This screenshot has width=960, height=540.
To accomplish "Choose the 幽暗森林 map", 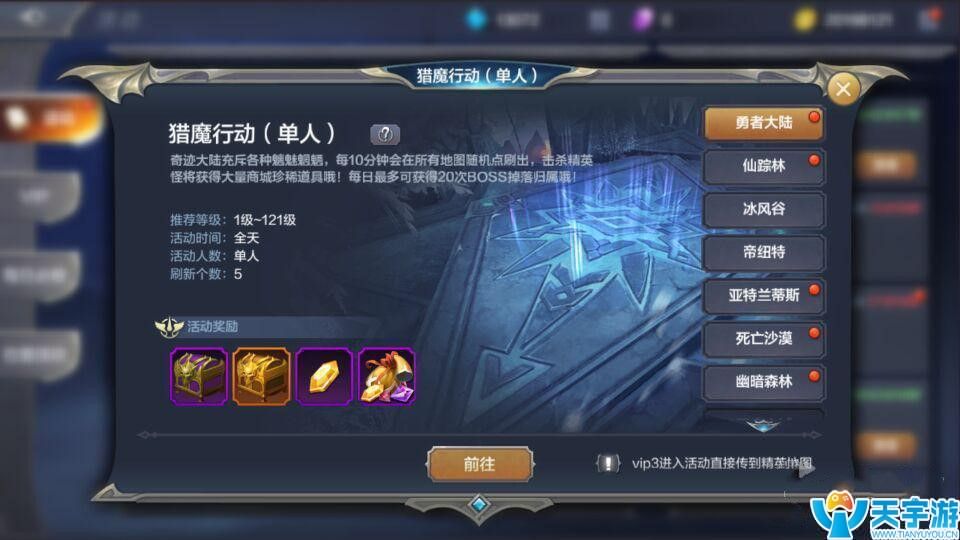I will (763, 382).
